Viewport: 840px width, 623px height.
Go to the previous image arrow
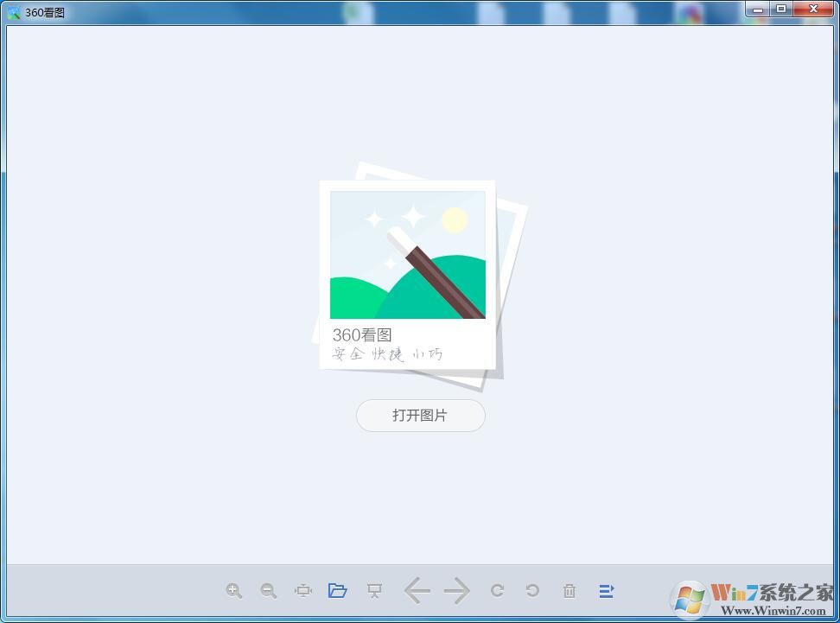[x=417, y=591]
